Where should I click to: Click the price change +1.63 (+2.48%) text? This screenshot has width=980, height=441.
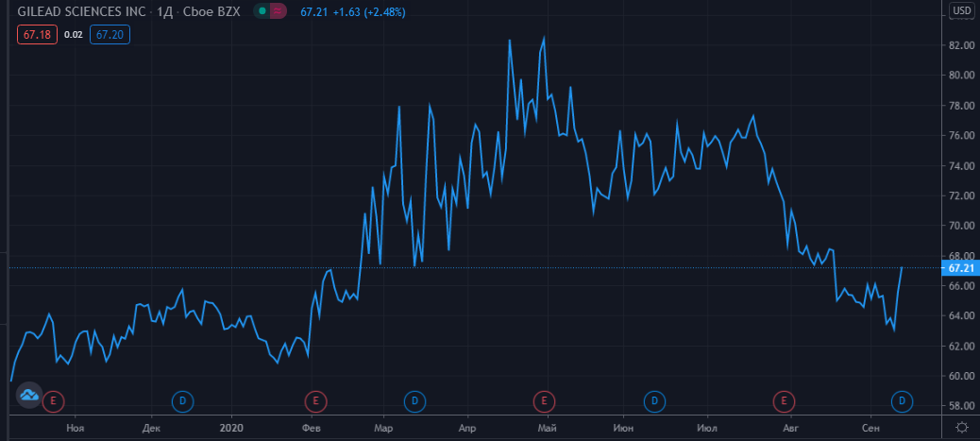(369, 12)
